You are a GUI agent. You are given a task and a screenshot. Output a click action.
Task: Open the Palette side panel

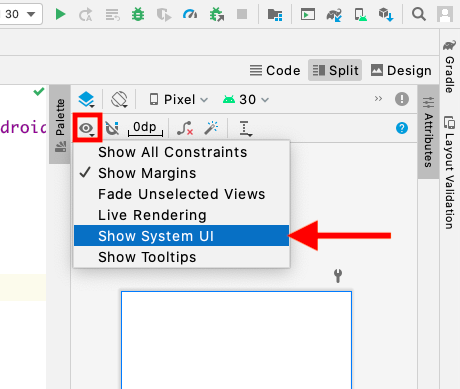tap(60, 124)
